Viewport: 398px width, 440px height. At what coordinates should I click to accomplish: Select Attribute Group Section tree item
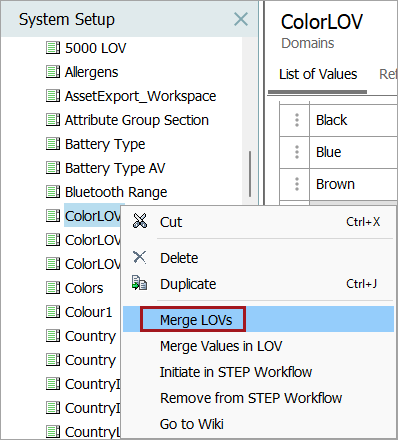[137, 120]
